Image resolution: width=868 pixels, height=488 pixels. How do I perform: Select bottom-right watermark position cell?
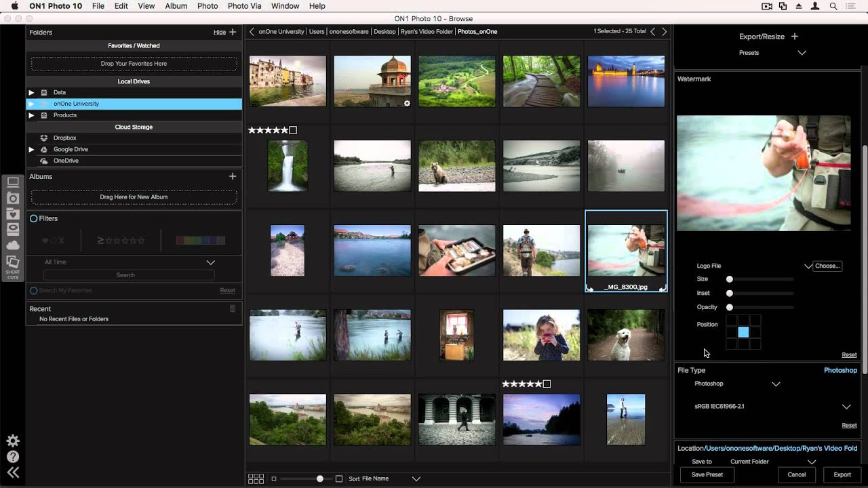[x=755, y=344]
